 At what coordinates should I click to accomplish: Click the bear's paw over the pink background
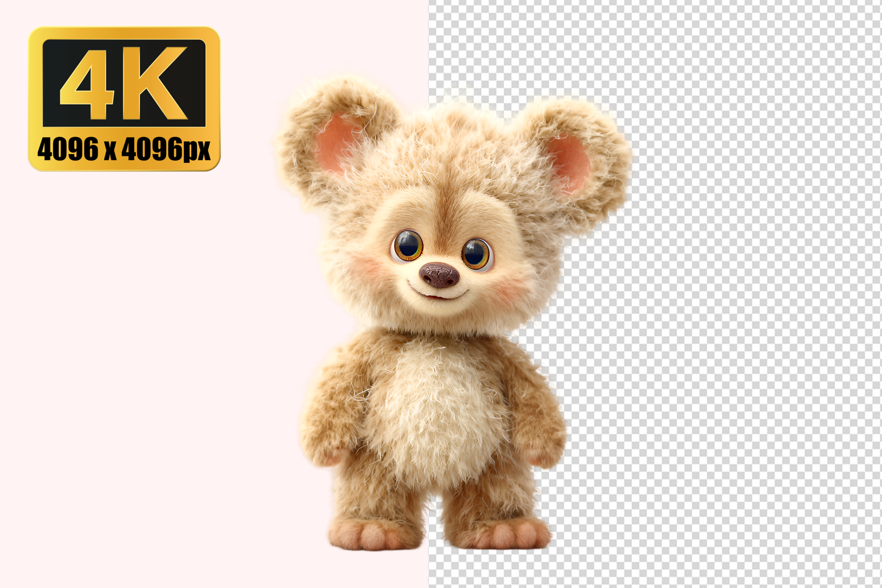325,447
